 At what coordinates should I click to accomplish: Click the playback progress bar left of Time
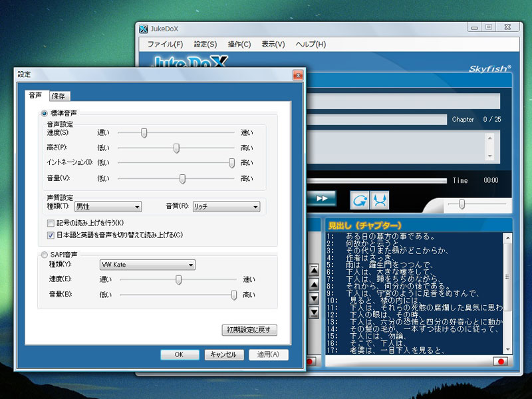376,180
